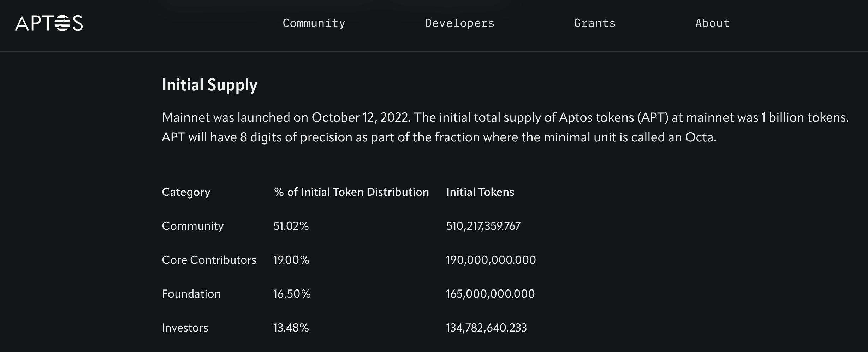The image size is (868, 352).
Task: Click the Community row label
Action: (192, 225)
